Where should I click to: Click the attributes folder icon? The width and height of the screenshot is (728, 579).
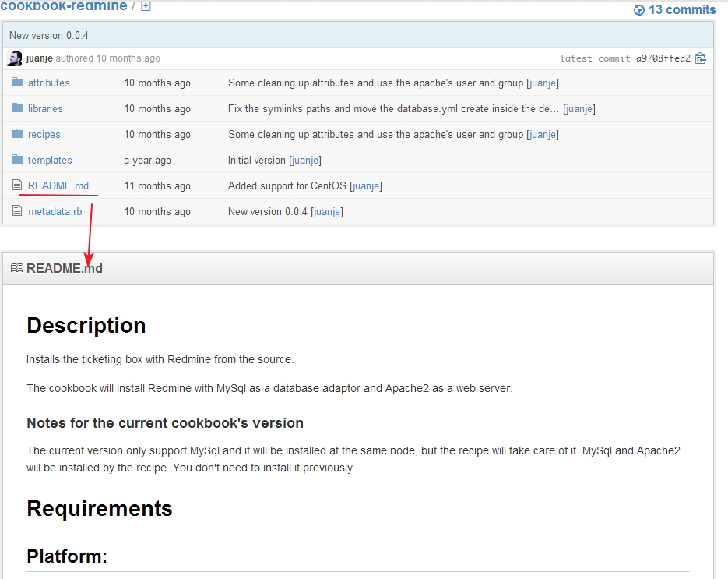17,83
